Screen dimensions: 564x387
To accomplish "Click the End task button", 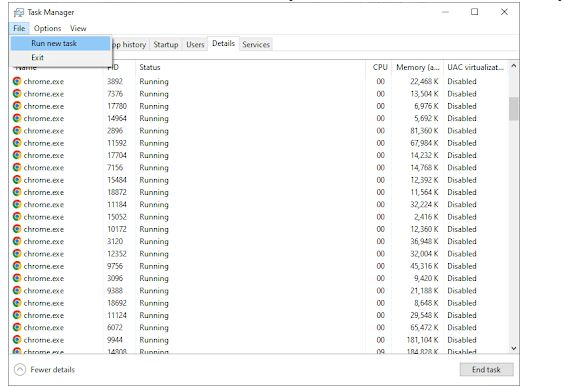I will click(486, 369).
